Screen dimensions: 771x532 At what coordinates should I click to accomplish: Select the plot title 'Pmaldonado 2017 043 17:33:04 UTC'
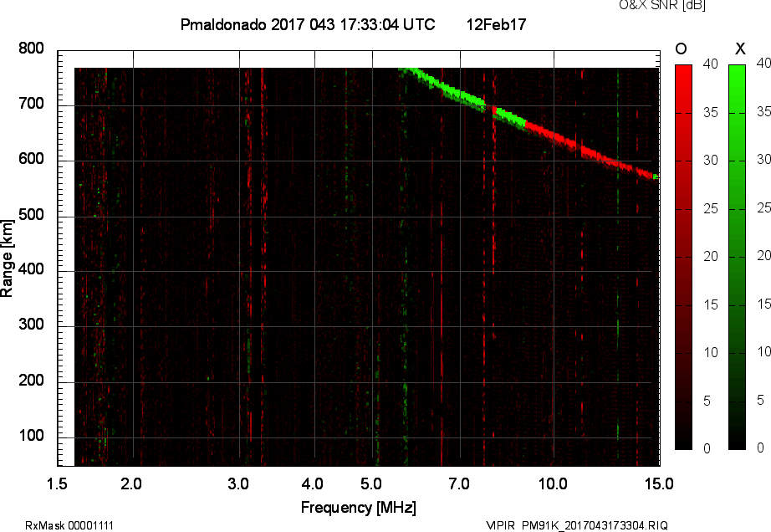click(x=308, y=25)
